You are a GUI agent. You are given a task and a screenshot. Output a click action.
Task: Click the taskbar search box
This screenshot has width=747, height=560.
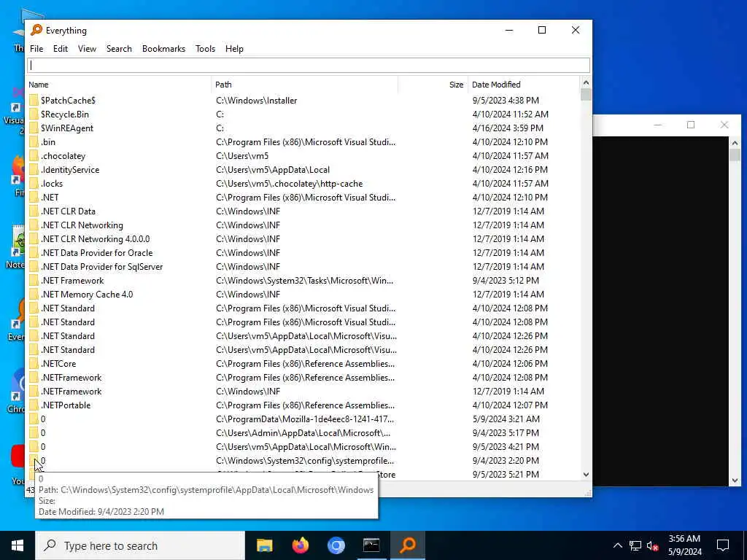[x=141, y=545]
